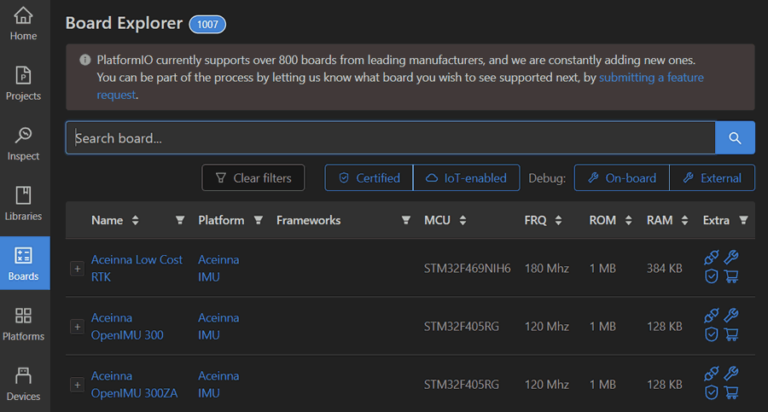
Task: Click into the Search board field
Action: (x=390, y=138)
